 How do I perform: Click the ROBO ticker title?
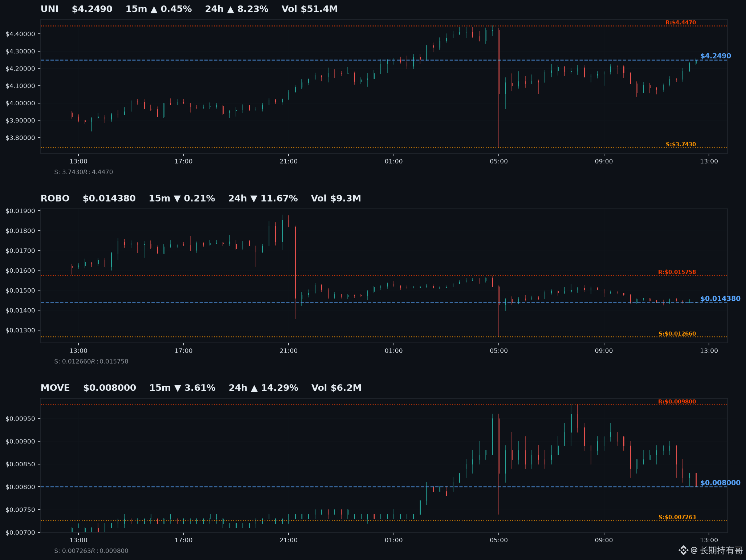click(55, 199)
